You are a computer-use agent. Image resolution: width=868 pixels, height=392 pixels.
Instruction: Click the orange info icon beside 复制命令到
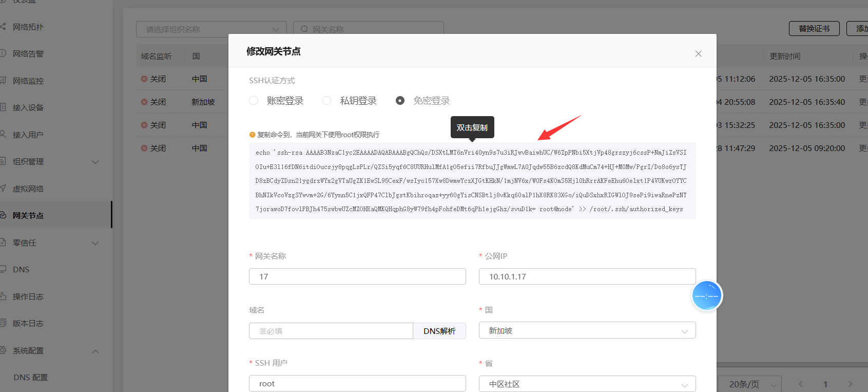coord(252,135)
